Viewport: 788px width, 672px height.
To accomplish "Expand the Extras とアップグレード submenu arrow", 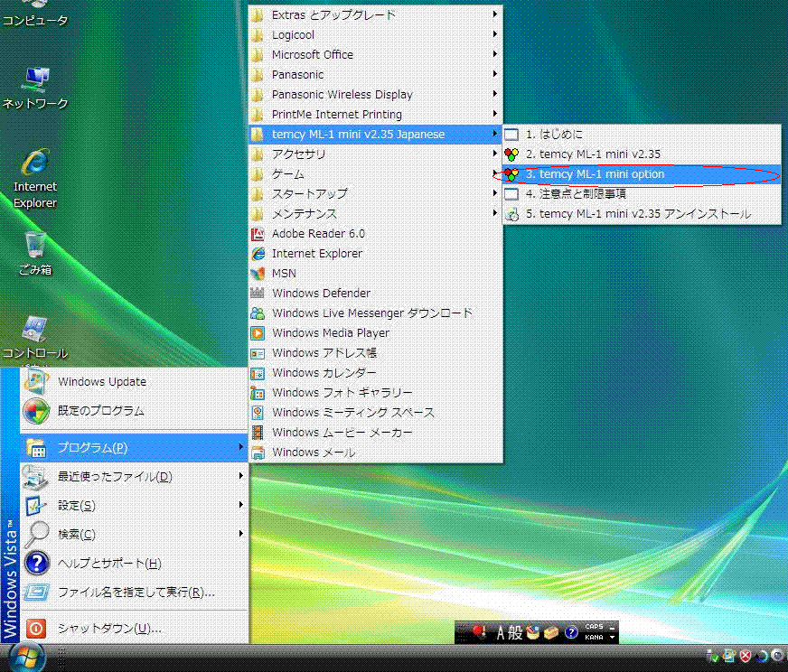I will (x=495, y=14).
